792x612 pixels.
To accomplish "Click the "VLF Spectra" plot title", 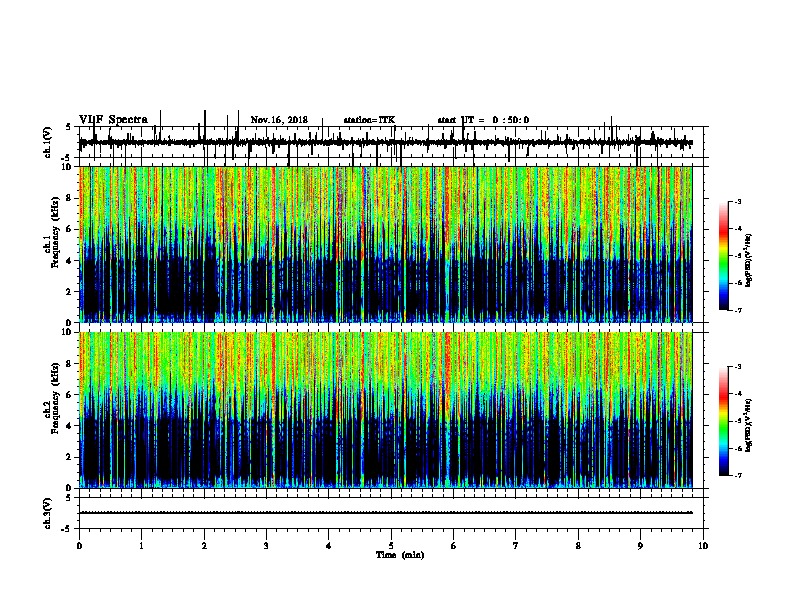I will point(113,120).
